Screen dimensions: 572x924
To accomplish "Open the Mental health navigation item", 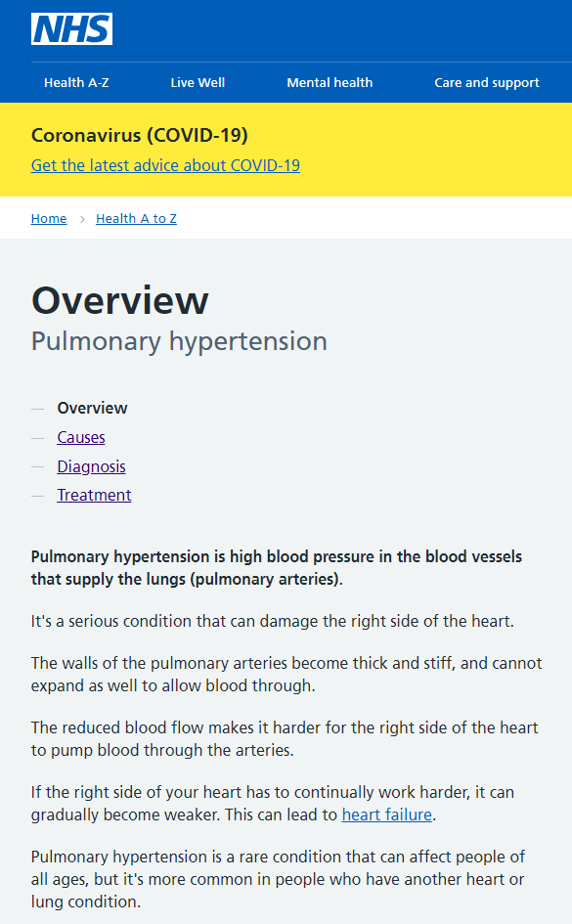I will click(x=330, y=82).
